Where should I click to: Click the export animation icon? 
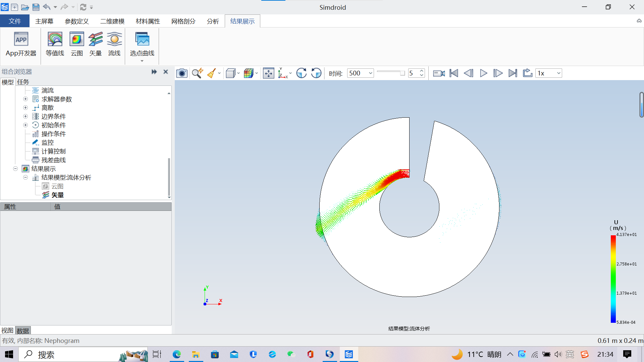click(x=528, y=73)
